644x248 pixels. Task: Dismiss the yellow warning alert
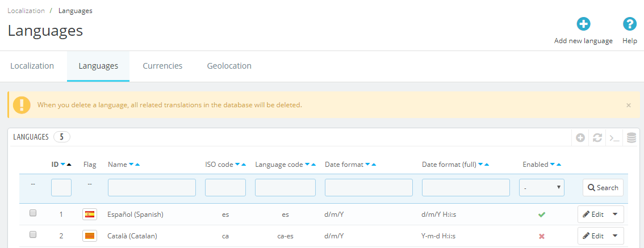[x=628, y=105]
